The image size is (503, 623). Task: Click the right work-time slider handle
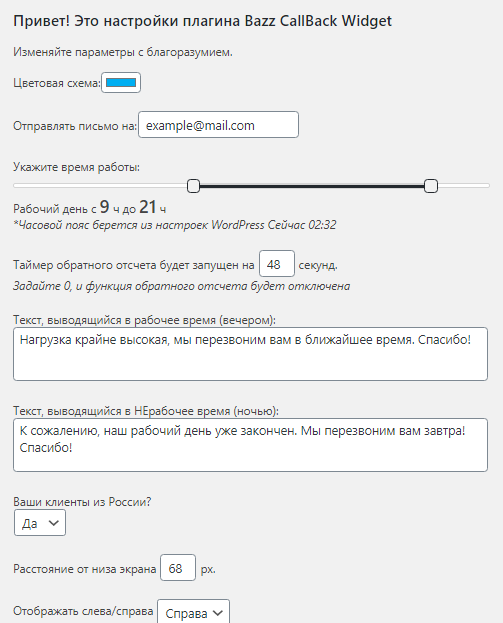pyautogui.click(x=431, y=186)
